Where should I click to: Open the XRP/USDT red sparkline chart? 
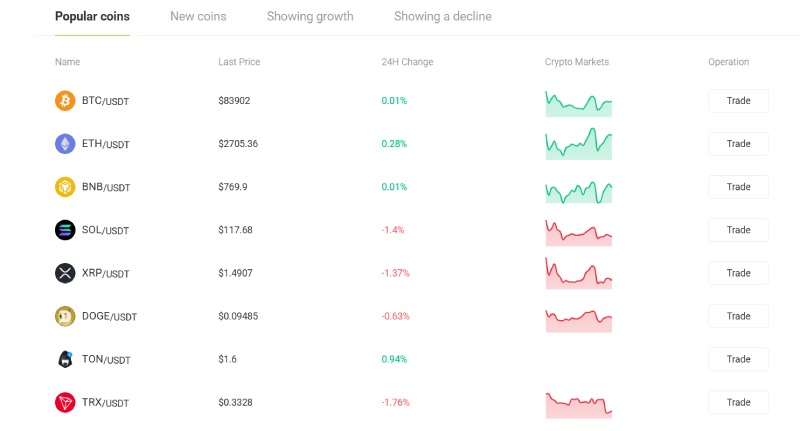click(579, 273)
